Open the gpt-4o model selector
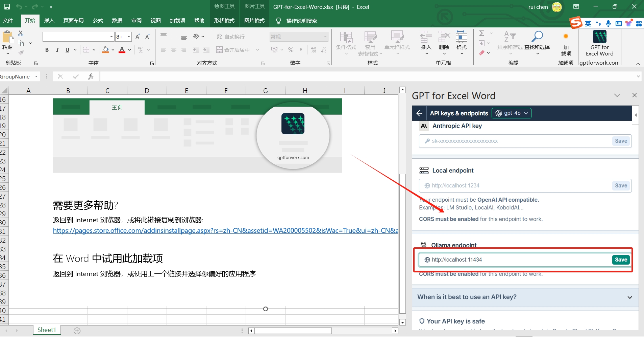This screenshot has height=337, width=644. click(x=512, y=113)
